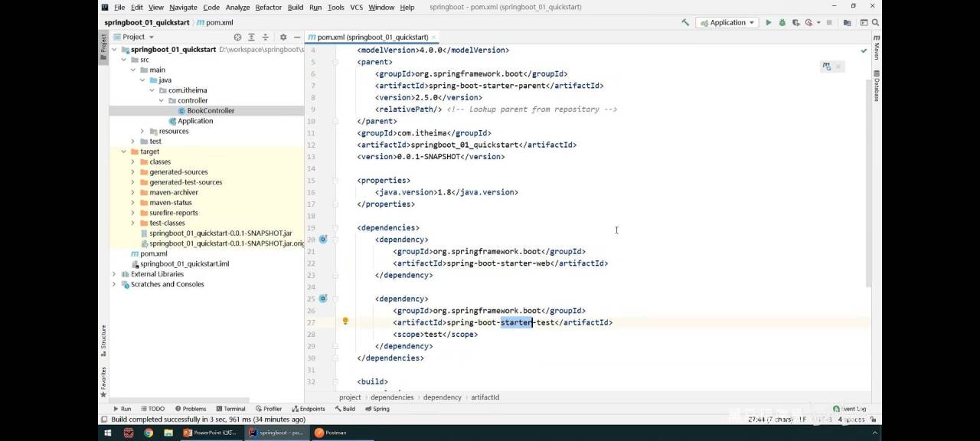The width and height of the screenshot is (980, 441).
Task: Click the tool windows toggle icon in status bar
Action: (x=104, y=420)
